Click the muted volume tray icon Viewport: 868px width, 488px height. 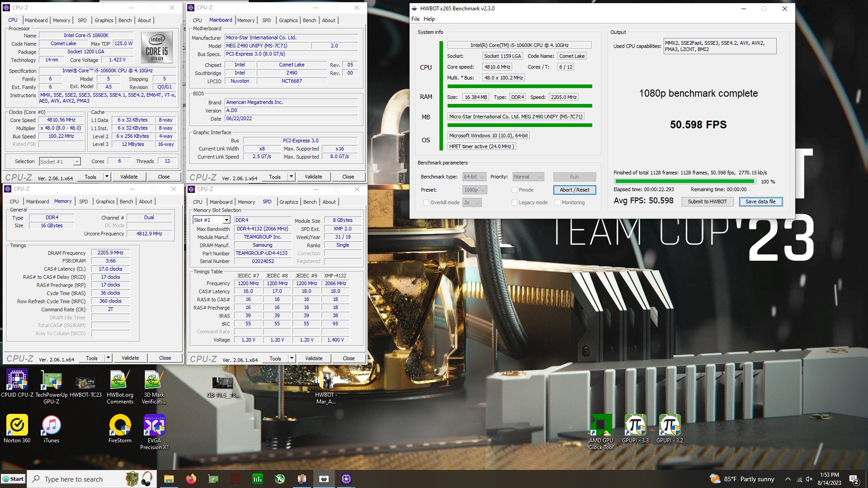(809, 479)
